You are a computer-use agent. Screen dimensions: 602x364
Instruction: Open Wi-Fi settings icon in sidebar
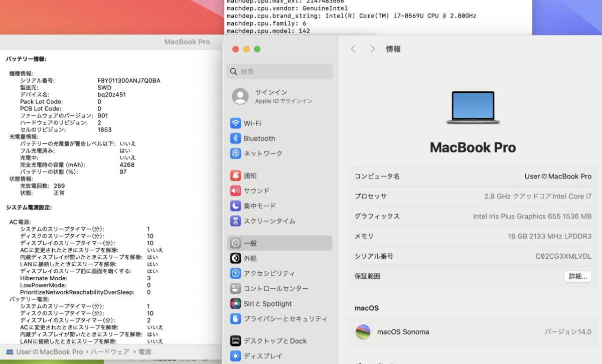[x=235, y=123]
